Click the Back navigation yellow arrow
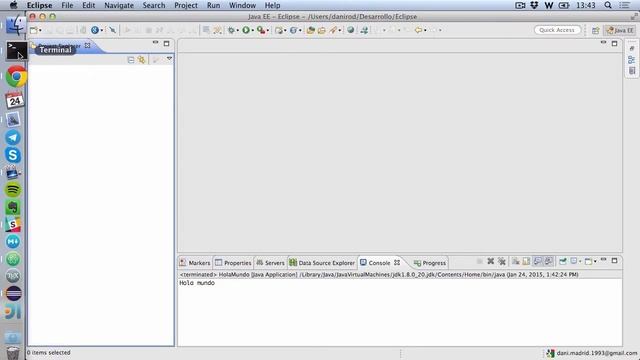Image resolution: width=640 pixels, height=360 pixels. point(418,30)
